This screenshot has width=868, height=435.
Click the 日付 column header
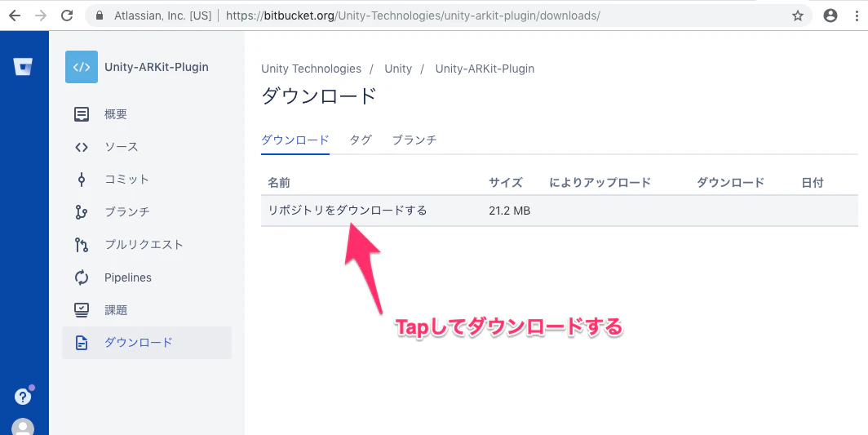812,182
